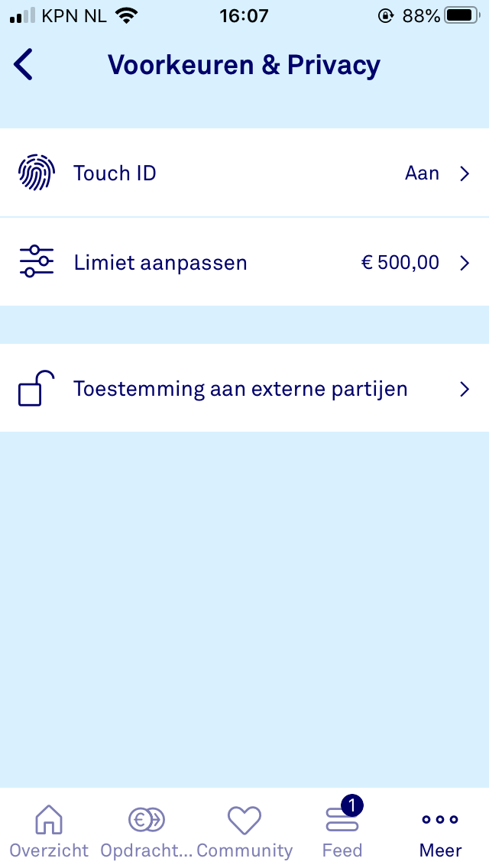The height and width of the screenshot is (868, 489).
Task: Tap the three-dots Meer icon
Action: click(440, 819)
